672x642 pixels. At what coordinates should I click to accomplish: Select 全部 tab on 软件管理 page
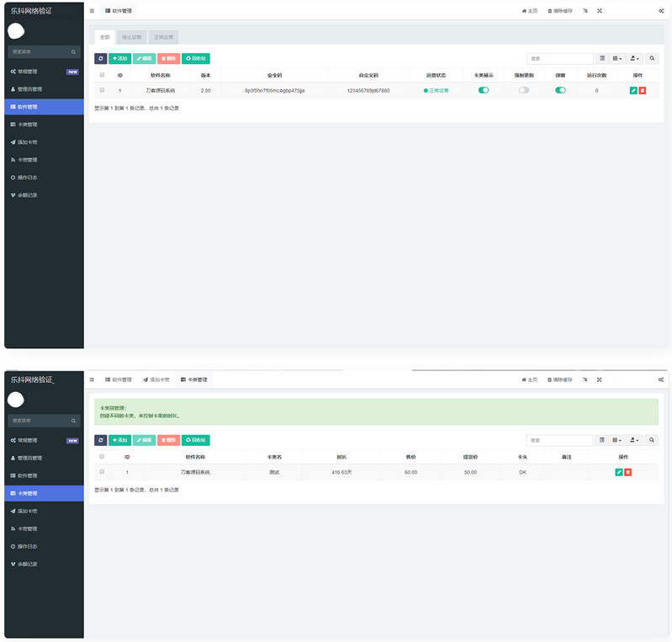pos(104,37)
